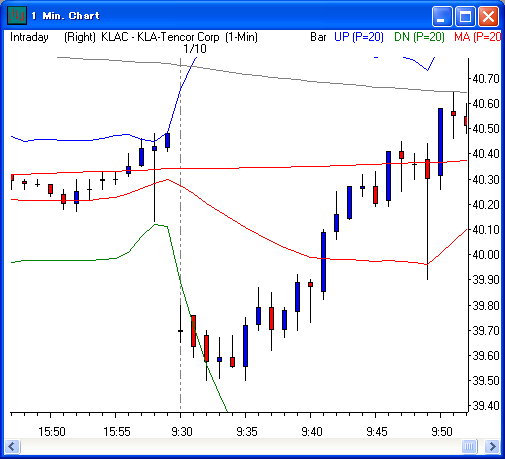
Task: Select the UP (P=20) legend entry
Action: pyautogui.click(x=359, y=37)
